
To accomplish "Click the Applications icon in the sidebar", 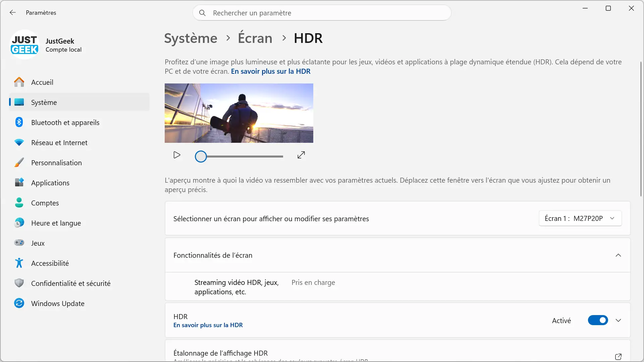I will pyautogui.click(x=19, y=183).
